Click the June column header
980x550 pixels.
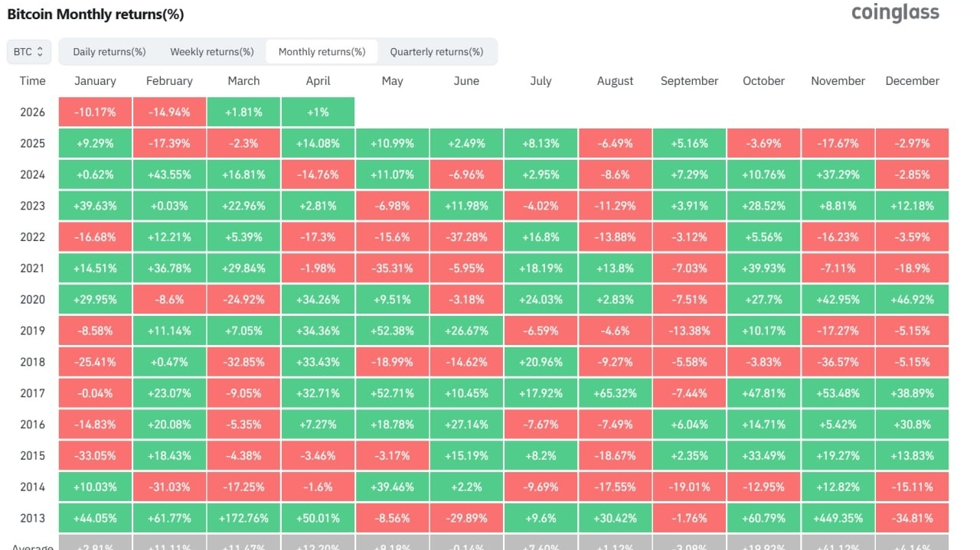click(466, 81)
